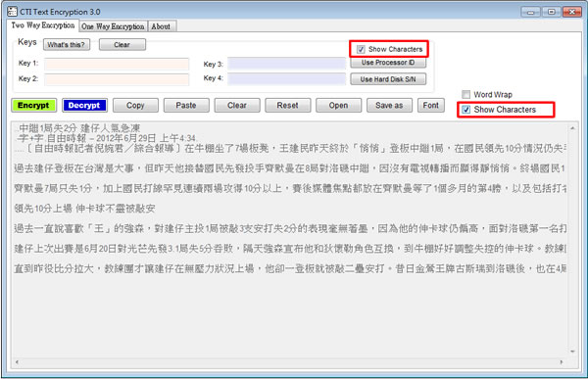Close the CTI Text Encryption window

pyautogui.click(x=572, y=12)
